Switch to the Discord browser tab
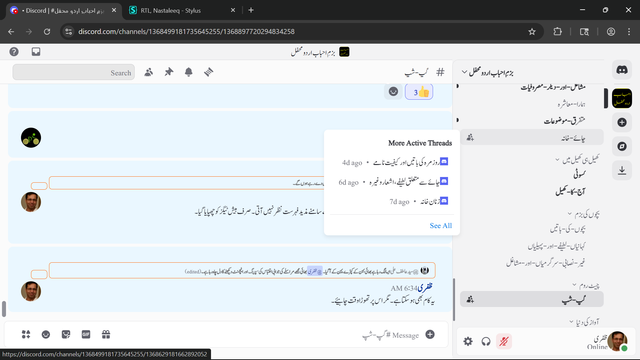Viewport: 640px width, 360px height. tap(64, 10)
